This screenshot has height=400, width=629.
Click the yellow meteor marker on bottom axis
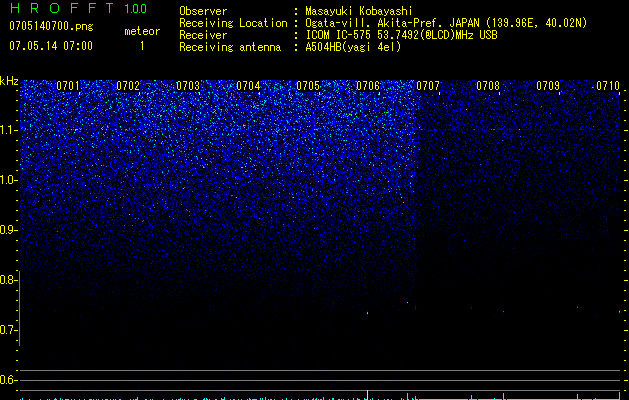(367, 394)
